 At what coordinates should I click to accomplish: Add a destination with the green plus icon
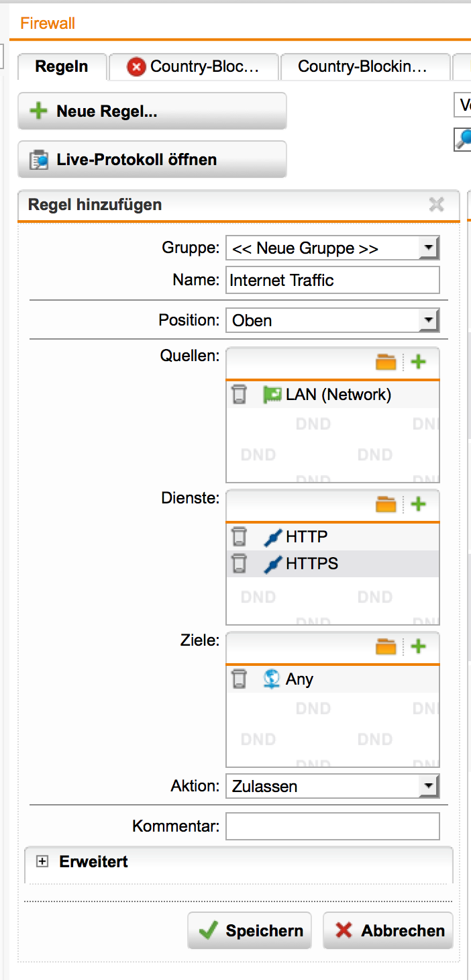[419, 646]
